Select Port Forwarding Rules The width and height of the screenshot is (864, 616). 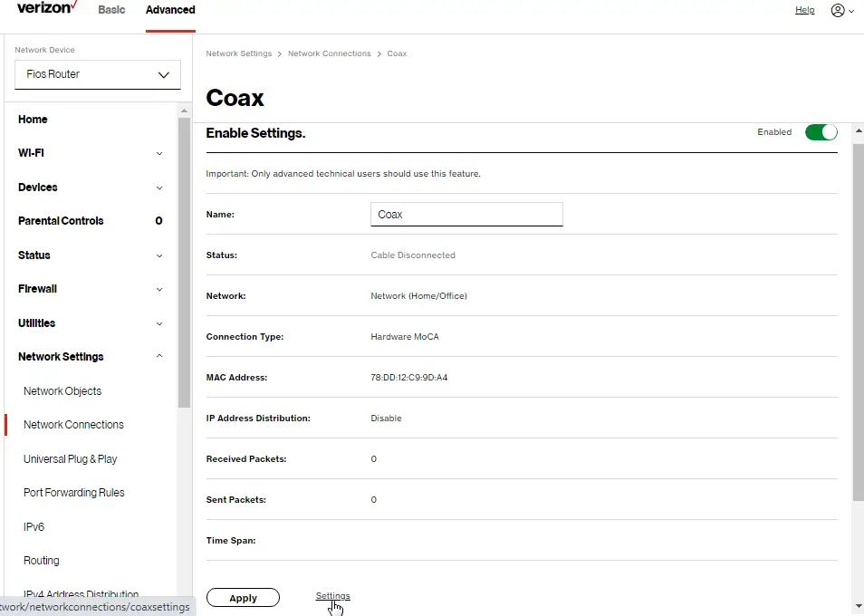[x=73, y=492]
